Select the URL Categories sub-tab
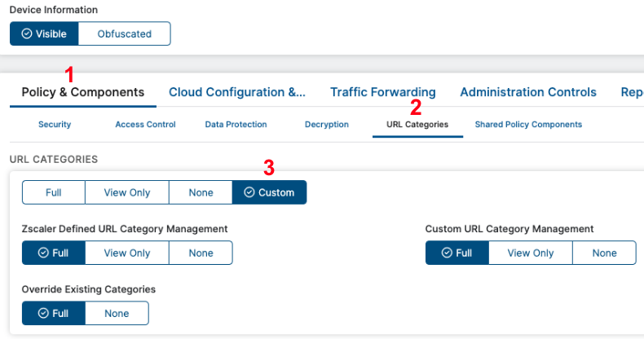 pos(417,125)
